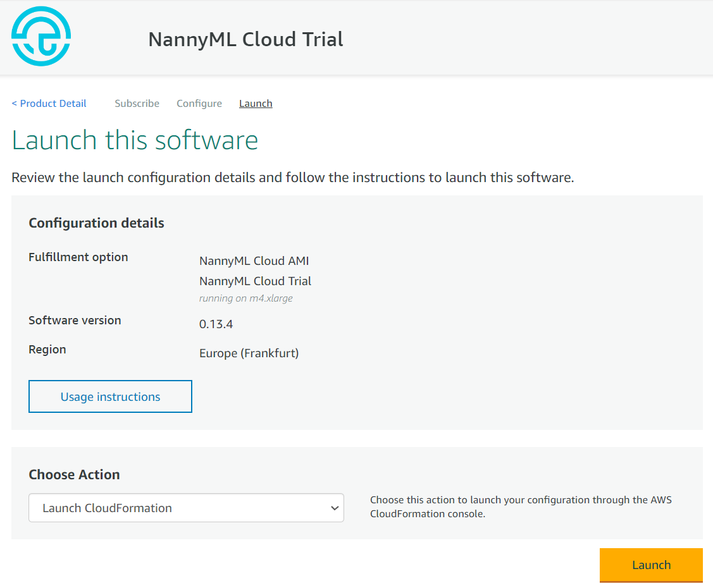This screenshot has width=713, height=588.
Task: Click the NannyML logo icon
Action: tap(41, 36)
